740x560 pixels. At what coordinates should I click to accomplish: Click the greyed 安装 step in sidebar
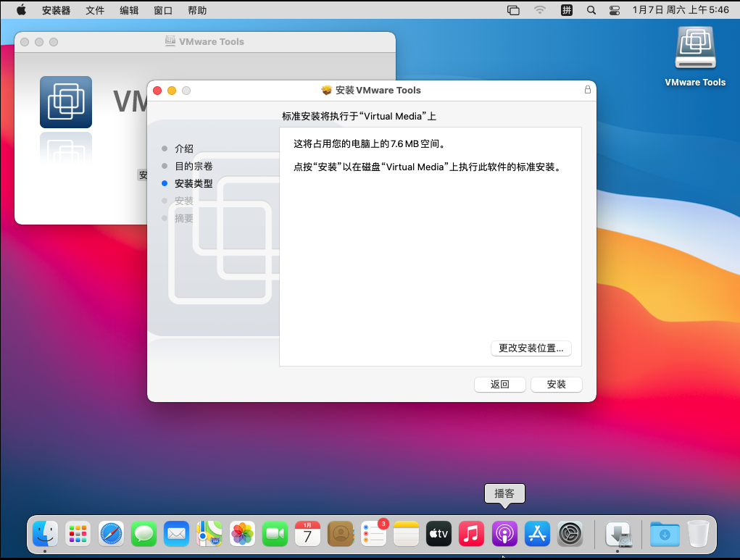tap(183, 201)
